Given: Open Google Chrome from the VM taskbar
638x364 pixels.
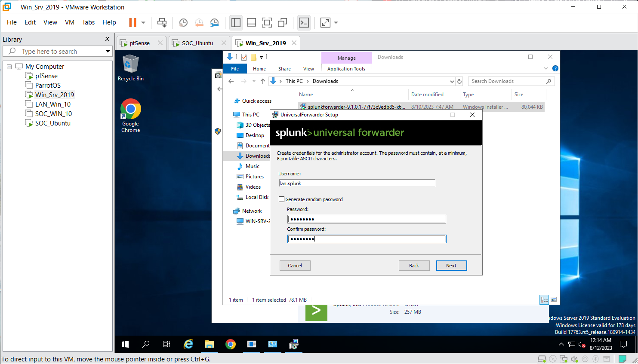Looking at the screenshot, I should pos(231,344).
